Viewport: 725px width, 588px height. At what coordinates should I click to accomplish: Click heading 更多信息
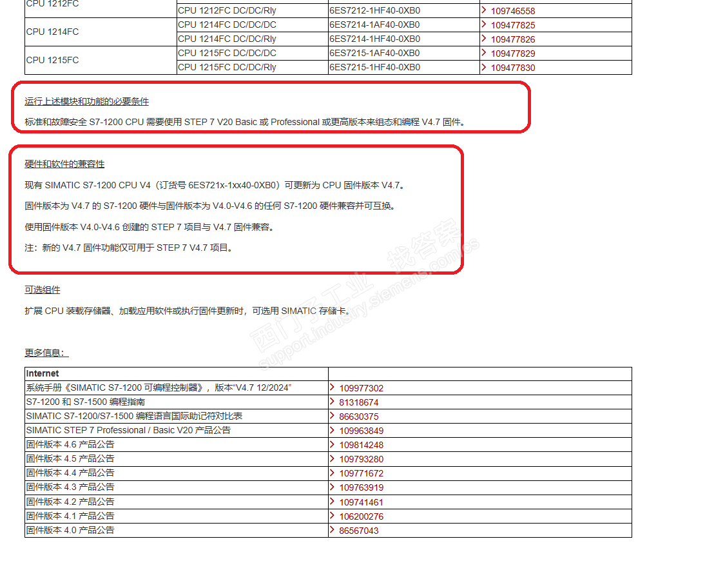click(x=46, y=353)
